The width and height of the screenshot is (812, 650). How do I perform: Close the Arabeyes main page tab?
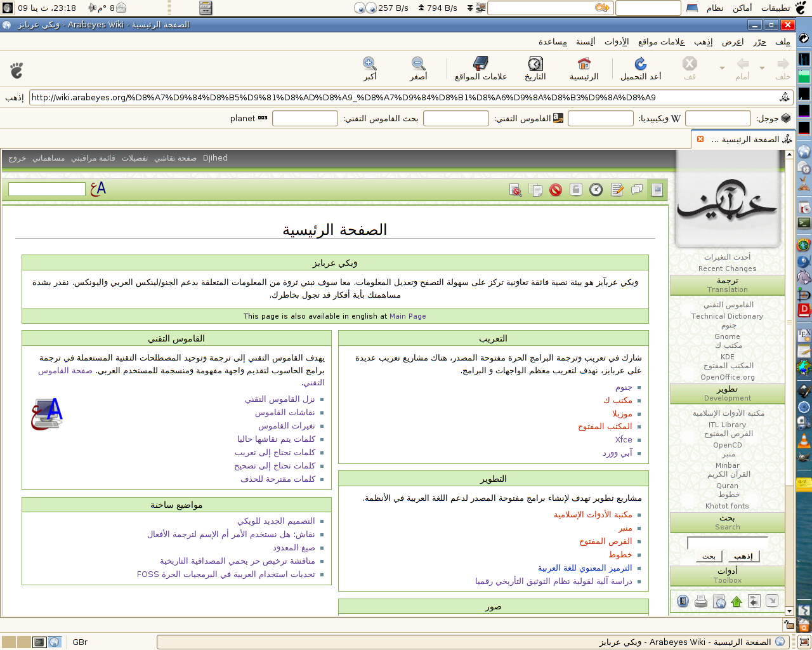coord(700,139)
